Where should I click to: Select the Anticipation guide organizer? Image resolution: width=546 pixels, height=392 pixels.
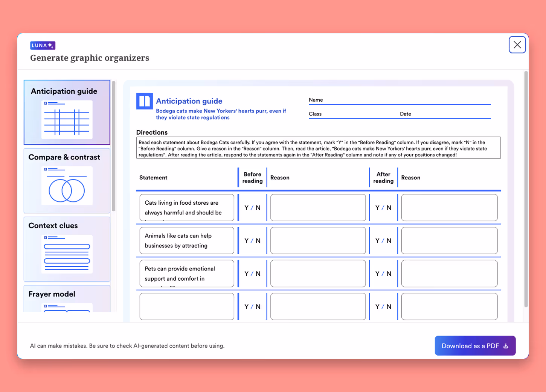[67, 112]
